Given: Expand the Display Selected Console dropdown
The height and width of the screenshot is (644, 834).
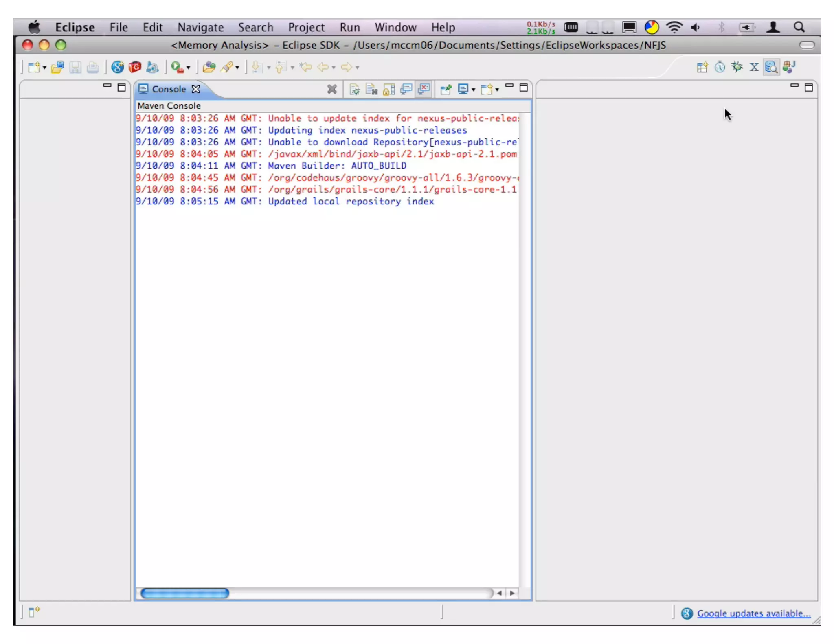Looking at the screenshot, I should 473,90.
